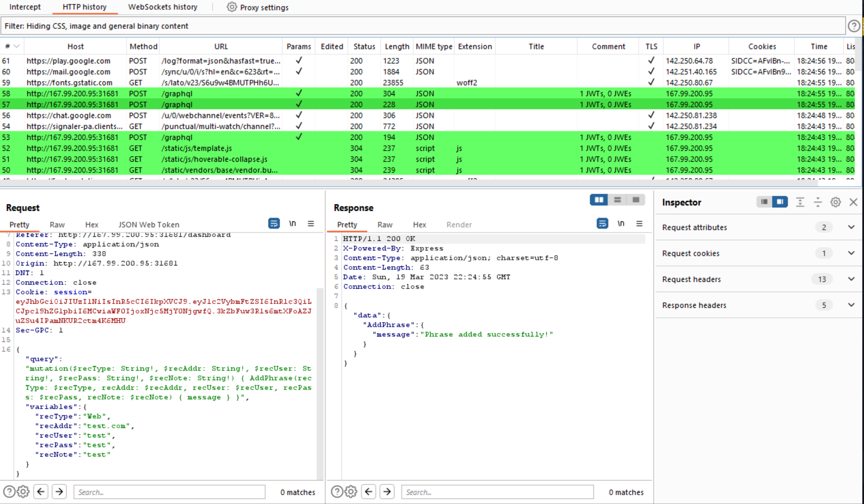Select the vertical stacked layout icon

pos(617,200)
